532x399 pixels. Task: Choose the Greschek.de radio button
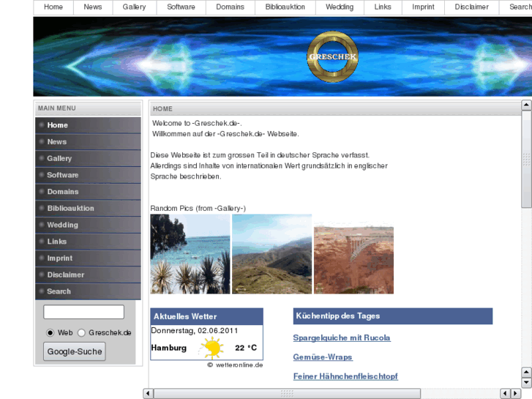tap(81, 333)
